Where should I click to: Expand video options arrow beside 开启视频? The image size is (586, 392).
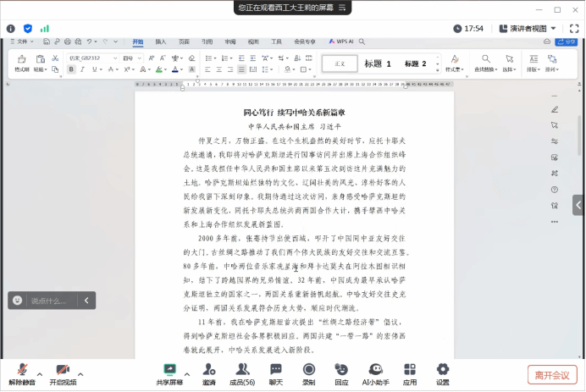pyautogui.click(x=80, y=373)
